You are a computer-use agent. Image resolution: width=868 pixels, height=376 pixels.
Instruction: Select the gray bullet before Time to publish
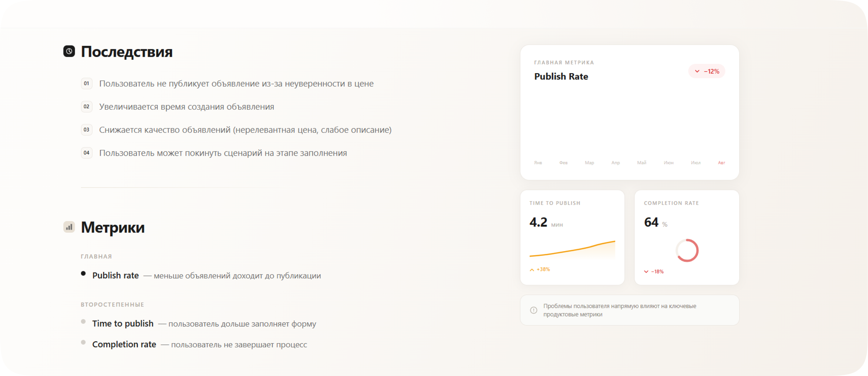coord(83,321)
